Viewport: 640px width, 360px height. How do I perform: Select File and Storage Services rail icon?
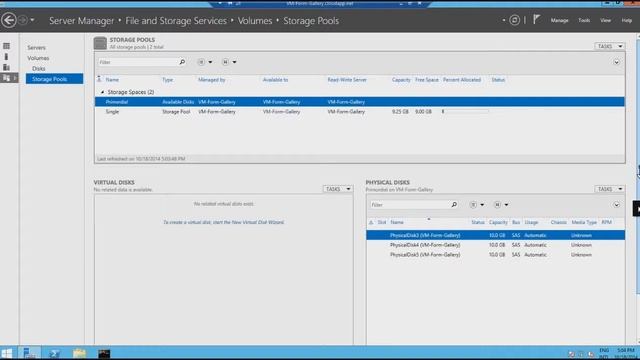click(x=8, y=78)
